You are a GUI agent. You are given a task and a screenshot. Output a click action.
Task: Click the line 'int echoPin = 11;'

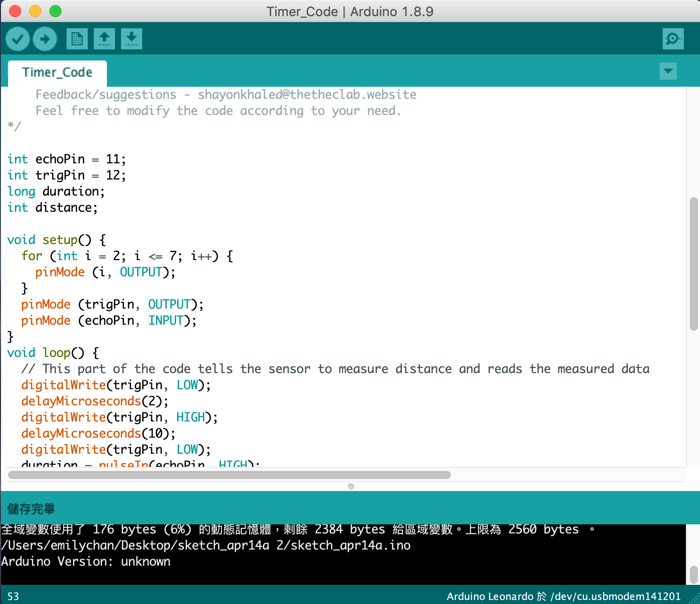pos(67,159)
